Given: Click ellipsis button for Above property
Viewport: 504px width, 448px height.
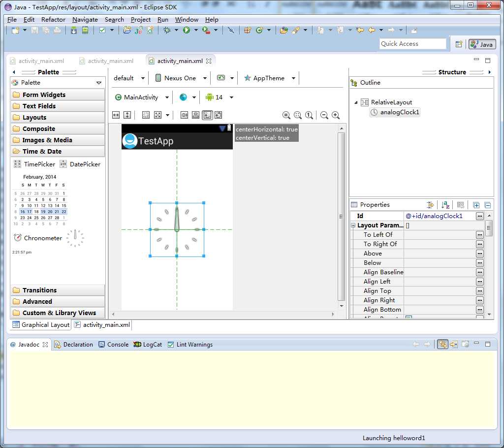Looking at the screenshot, I should tap(479, 254).
